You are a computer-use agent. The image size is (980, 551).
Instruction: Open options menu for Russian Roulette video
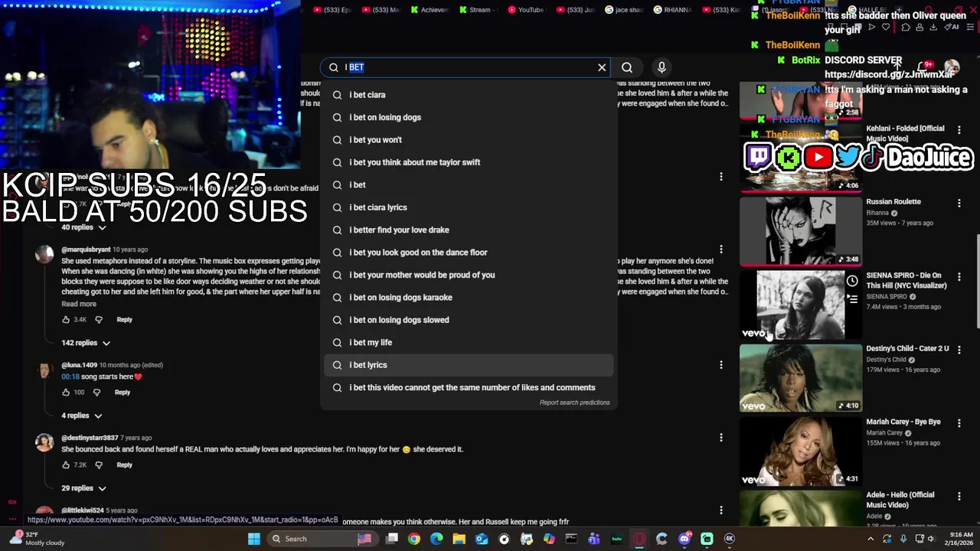(959, 203)
